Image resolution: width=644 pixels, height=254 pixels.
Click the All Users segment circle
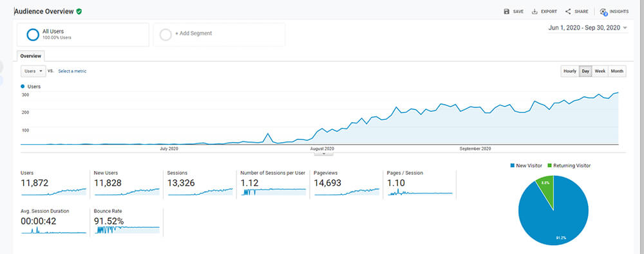33,35
